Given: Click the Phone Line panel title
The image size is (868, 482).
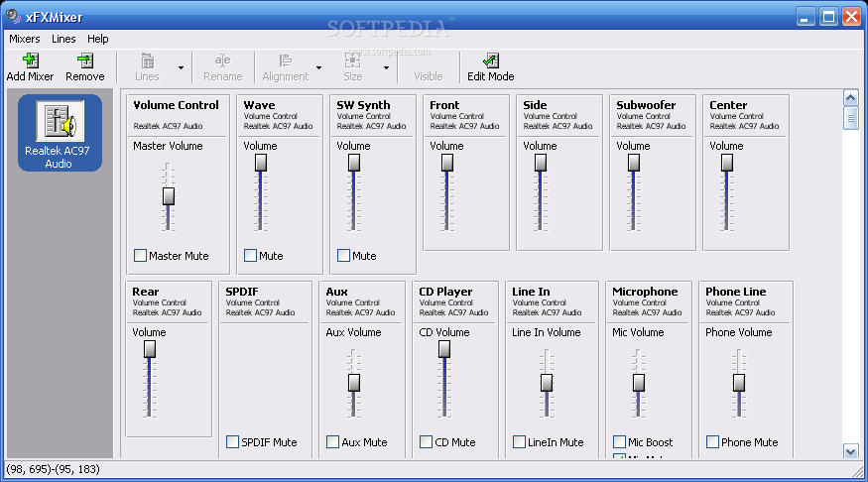Looking at the screenshot, I should coord(736,292).
